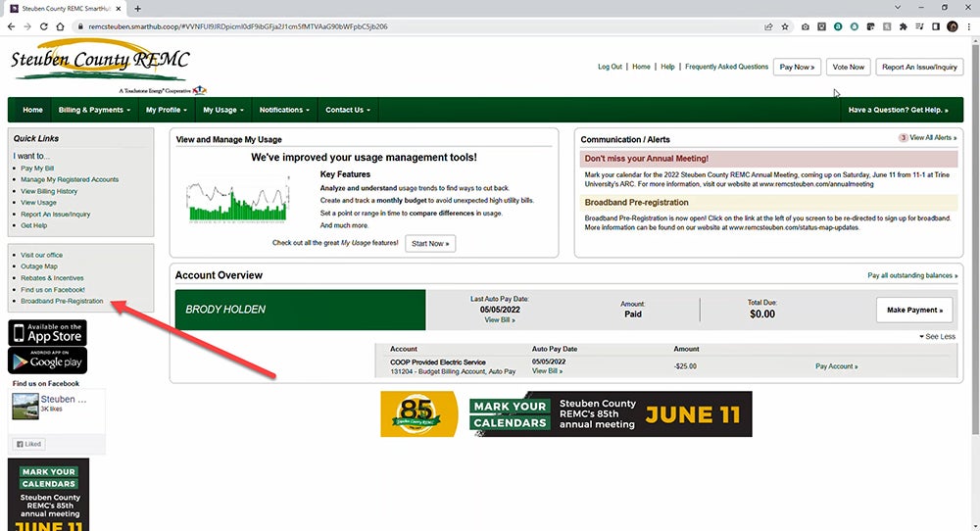
Task: Collapse details with See Less
Action: [937, 337]
